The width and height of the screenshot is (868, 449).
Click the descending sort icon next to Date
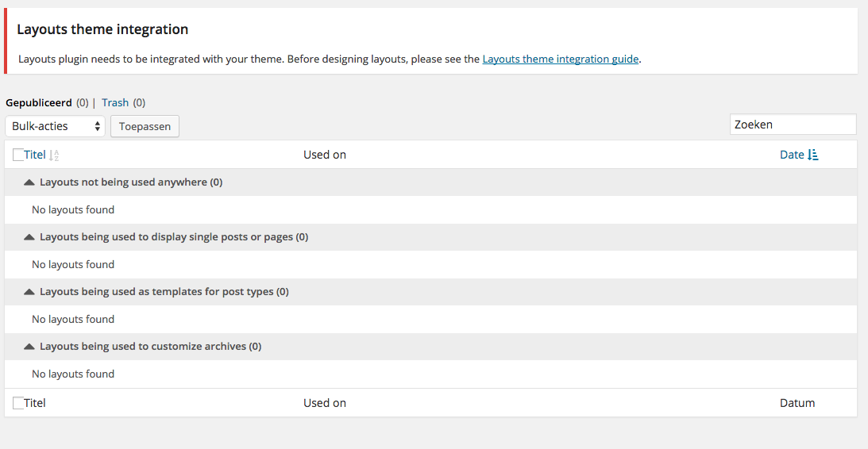812,155
